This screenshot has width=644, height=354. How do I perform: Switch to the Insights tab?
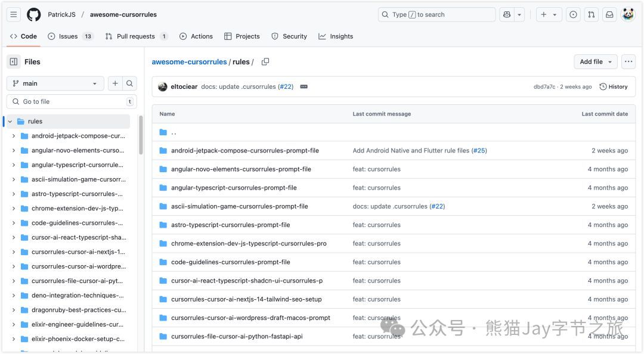click(x=336, y=36)
